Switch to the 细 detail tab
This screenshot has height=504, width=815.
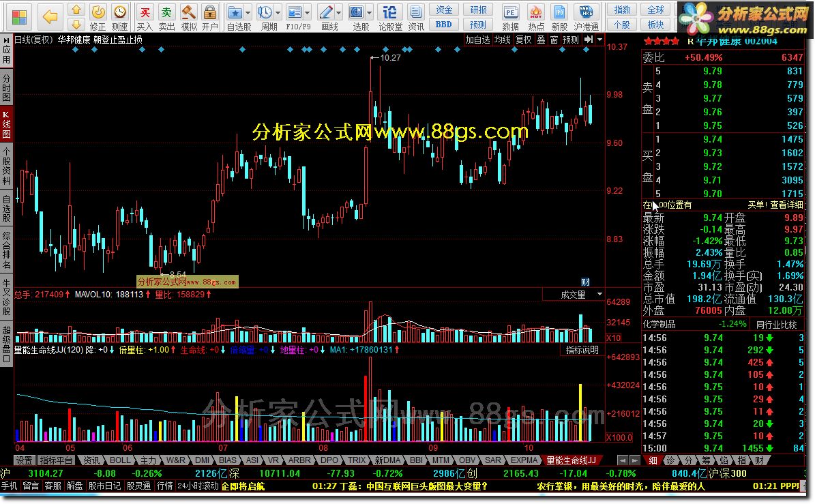pyautogui.click(x=653, y=460)
